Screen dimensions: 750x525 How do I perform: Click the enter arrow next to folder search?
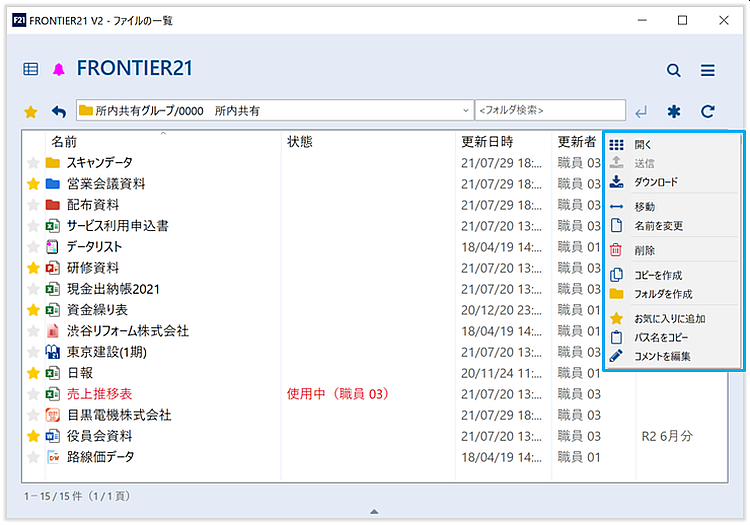[641, 111]
